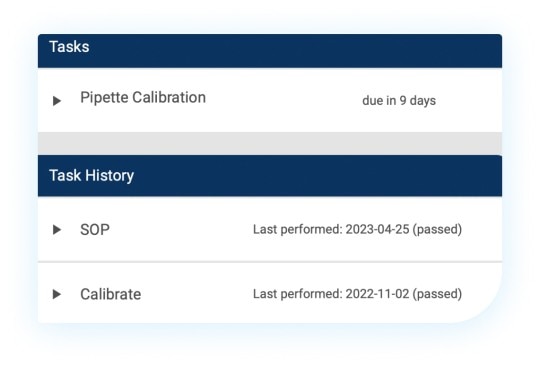Screen dimensions: 540x365
Task: Click the '(passed)' status in SOP row
Action: (x=437, y=229)
